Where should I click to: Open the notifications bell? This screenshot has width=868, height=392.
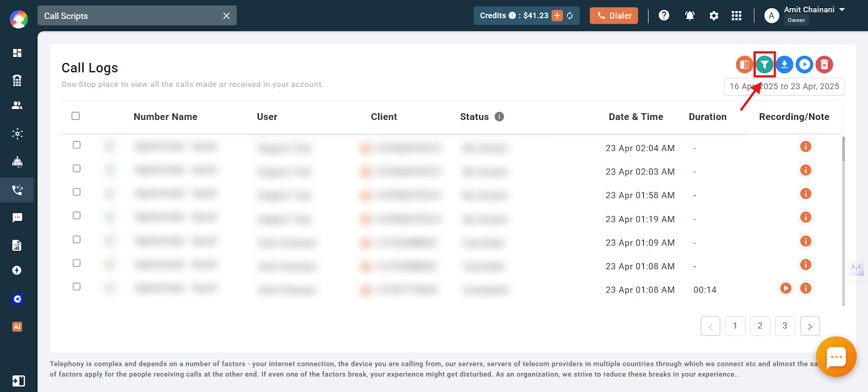690,16
